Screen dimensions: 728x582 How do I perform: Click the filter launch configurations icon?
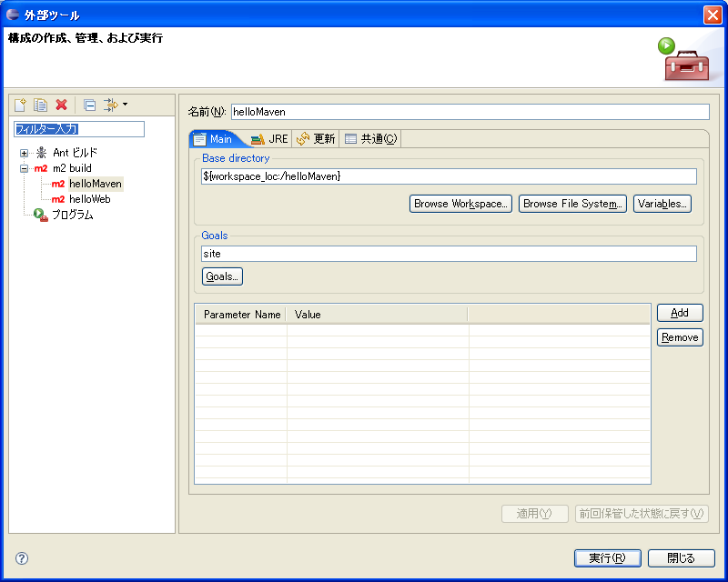pos(110,105)
